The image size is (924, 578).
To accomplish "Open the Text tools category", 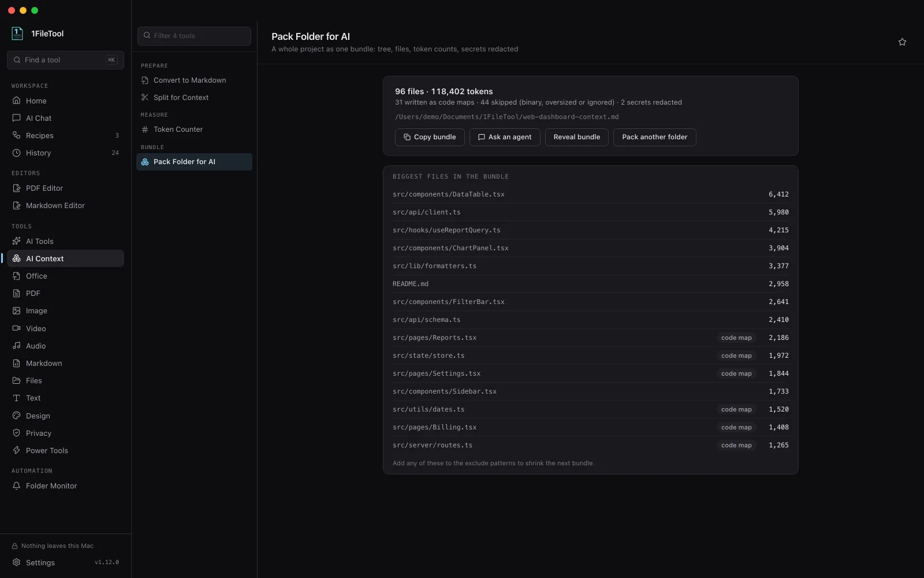I will pos(65,398).
